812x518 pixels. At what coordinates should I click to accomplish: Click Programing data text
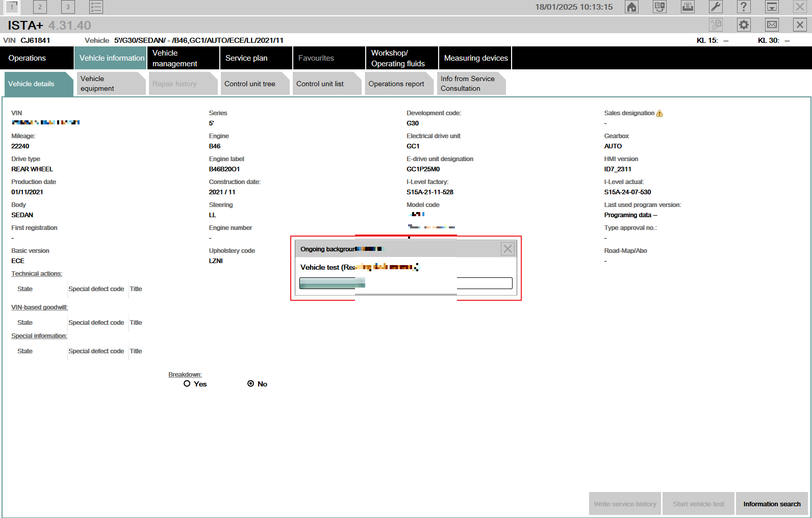click(630, 215)
